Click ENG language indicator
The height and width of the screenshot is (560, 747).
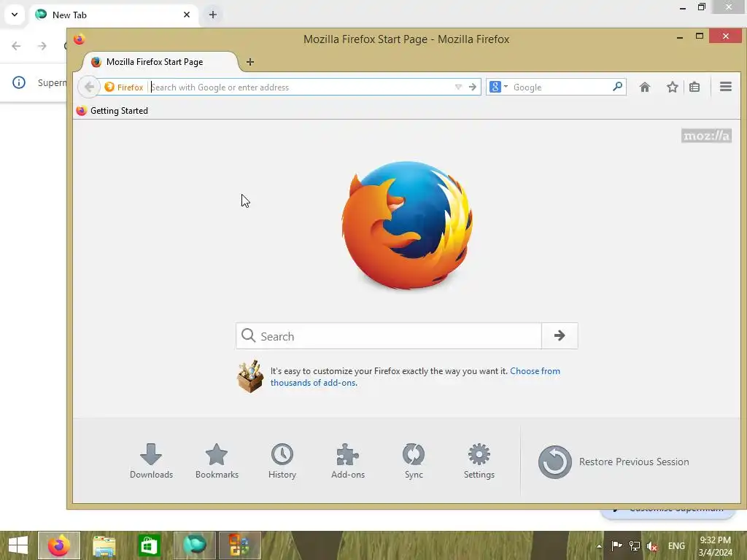click(676, 546)
